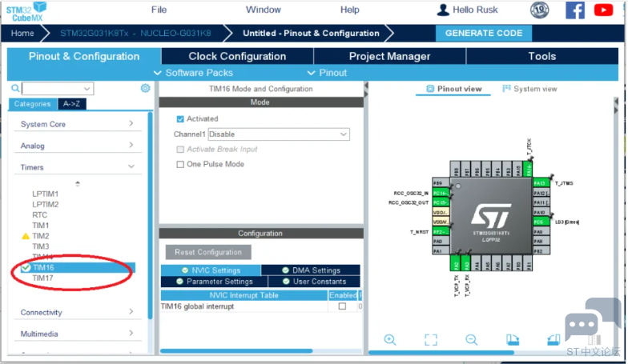Click the STM32CubeMX logo
The image size is (628, 364).
point(26,11)
